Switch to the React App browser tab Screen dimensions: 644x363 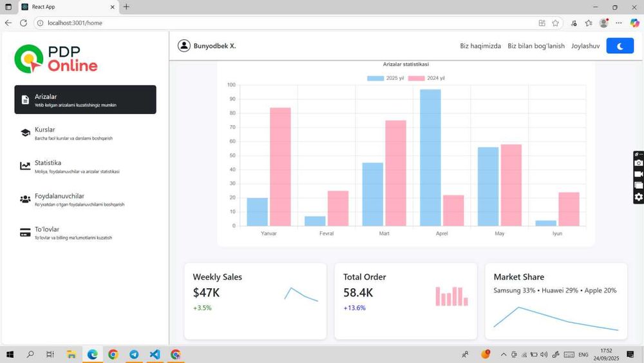68,7
